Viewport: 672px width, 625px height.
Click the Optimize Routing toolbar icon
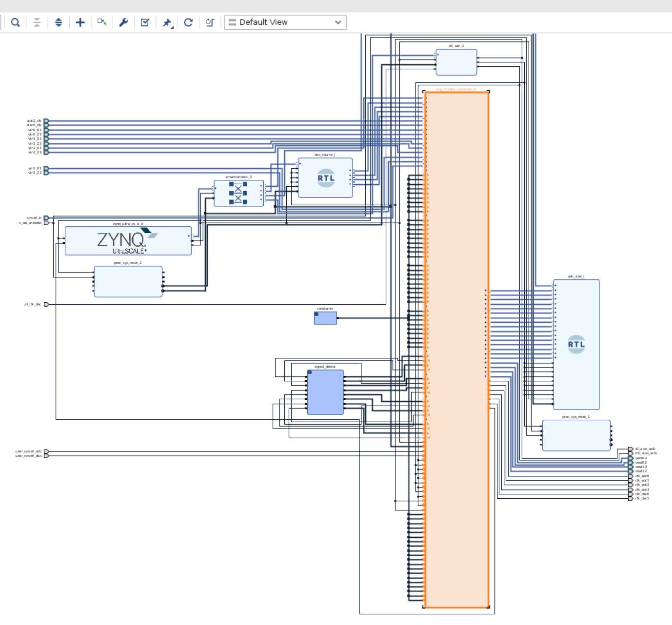pos(210,22)
